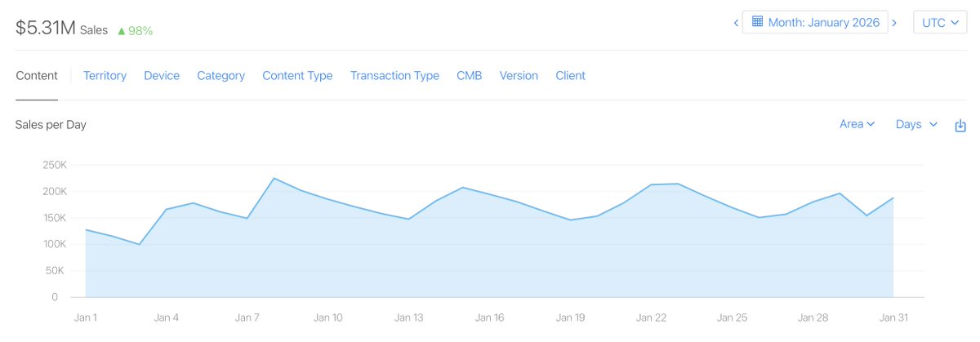
Task: Click the Jan 7 x-axis label
Action: [x=247, y=318]
